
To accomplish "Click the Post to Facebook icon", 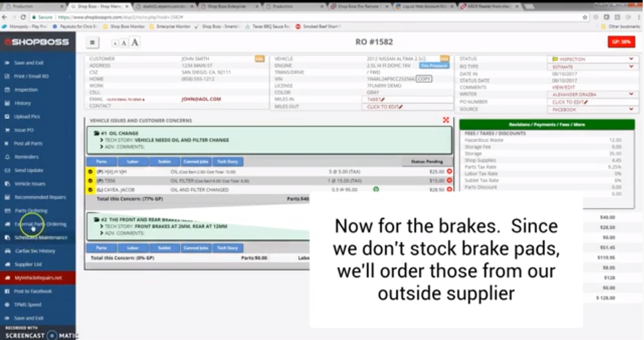I will pyautogui.click(x=8, y=291).
